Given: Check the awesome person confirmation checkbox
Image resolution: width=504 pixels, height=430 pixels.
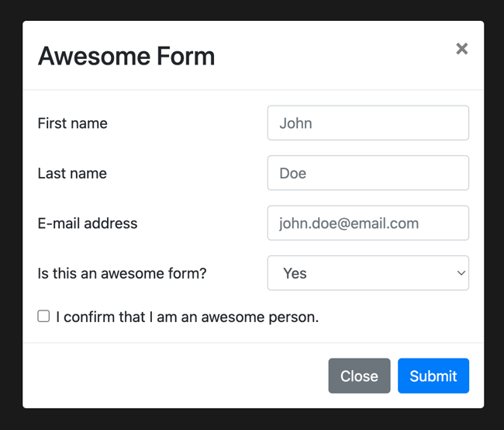Looking at the screenshot, I should click(x=43, y=316).
